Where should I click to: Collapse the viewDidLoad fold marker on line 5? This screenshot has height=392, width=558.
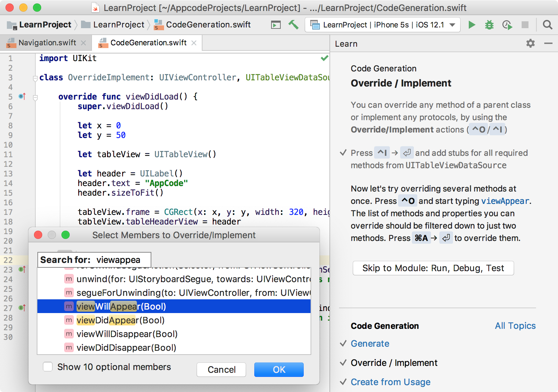point(35,97)
